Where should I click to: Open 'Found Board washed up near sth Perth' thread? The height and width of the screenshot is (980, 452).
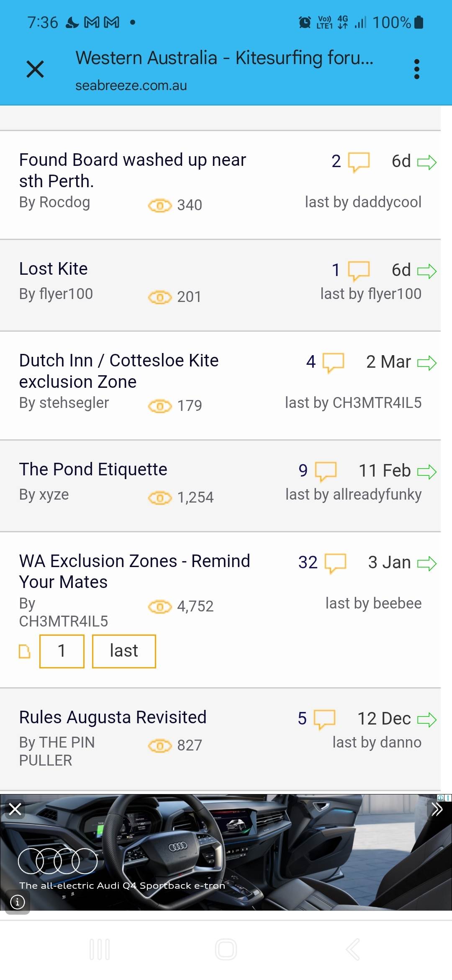[132, 170]
